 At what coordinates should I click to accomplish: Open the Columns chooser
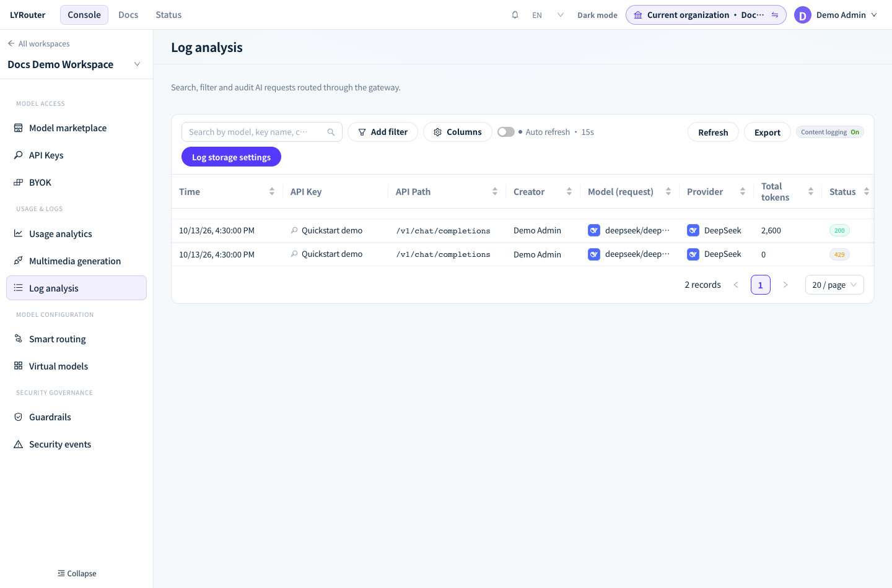(458, 132)
